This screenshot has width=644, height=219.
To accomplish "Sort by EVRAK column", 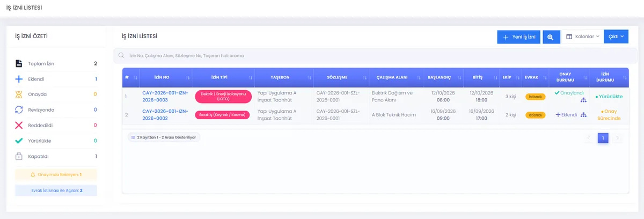I will coord(544,77).
